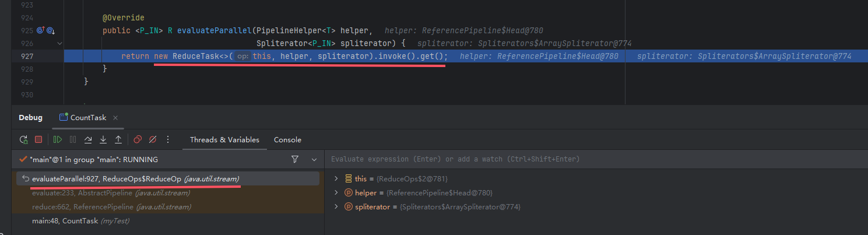
Task: Click the Step Out icon
Action: pos(118,140)
